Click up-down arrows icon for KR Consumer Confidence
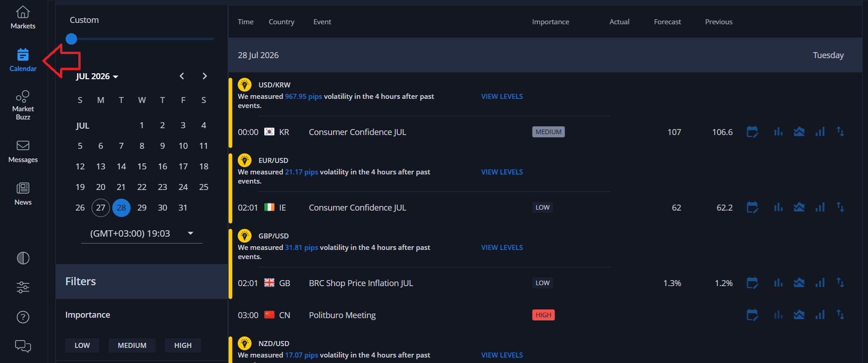 pos(840,132)
